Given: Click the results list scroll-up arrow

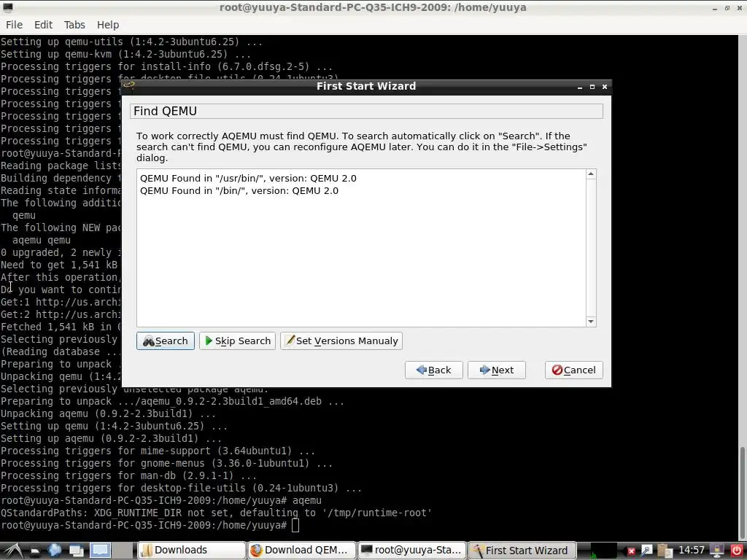Looking at the screenshot, I should coord(591,174).
